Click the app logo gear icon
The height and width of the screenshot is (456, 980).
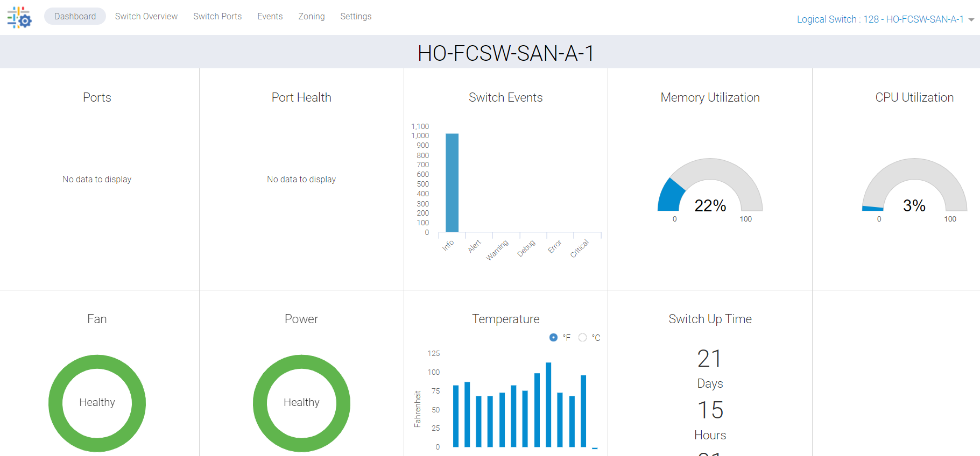[19, 17]
